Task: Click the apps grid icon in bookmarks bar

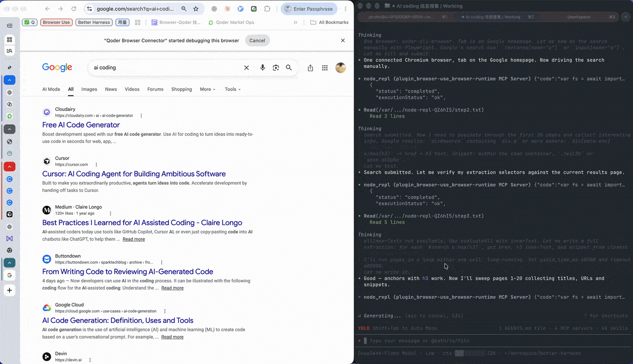Action: [137, 22]
